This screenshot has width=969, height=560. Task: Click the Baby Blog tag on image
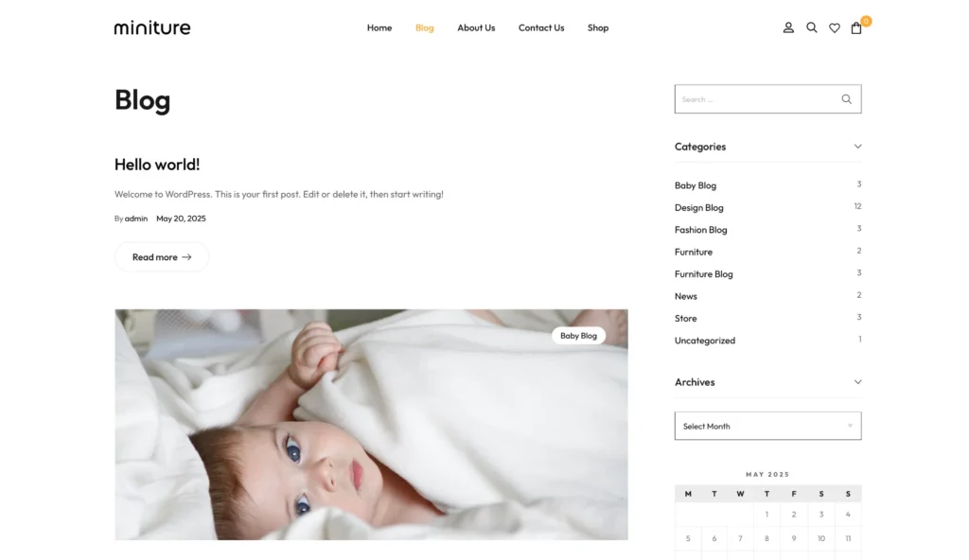tap(578, 336)
